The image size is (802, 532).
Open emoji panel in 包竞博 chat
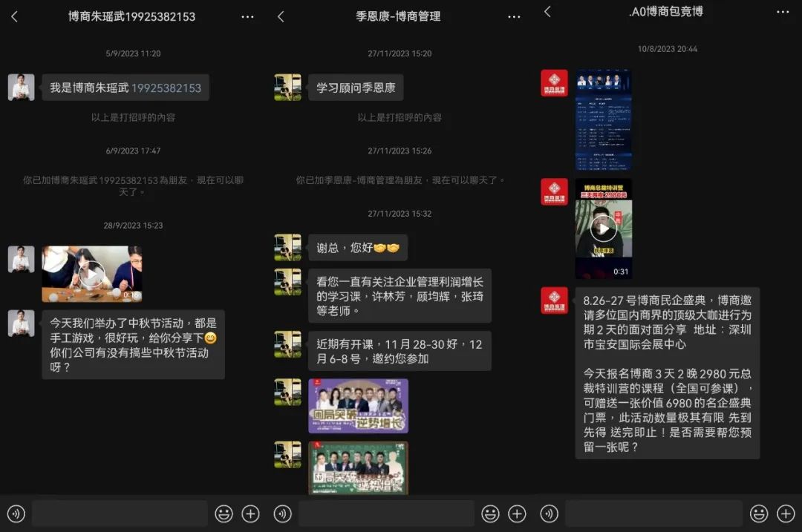coord(758,513)
